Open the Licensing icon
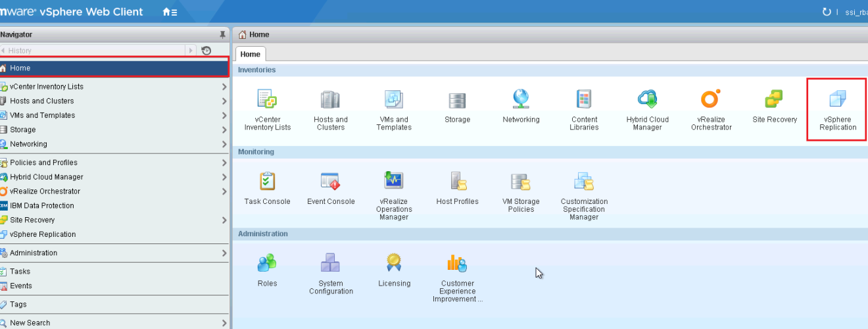The image size is (868, 329). pos(394,263)
